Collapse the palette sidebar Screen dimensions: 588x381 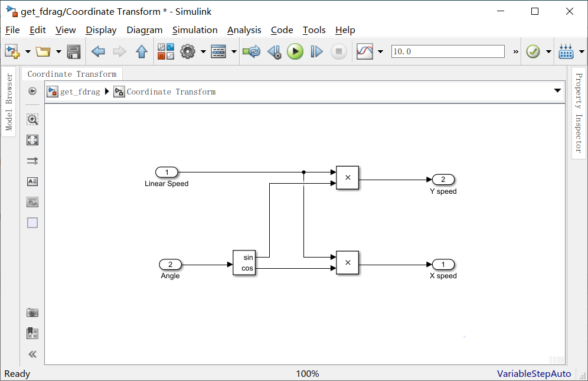point(32,354)
